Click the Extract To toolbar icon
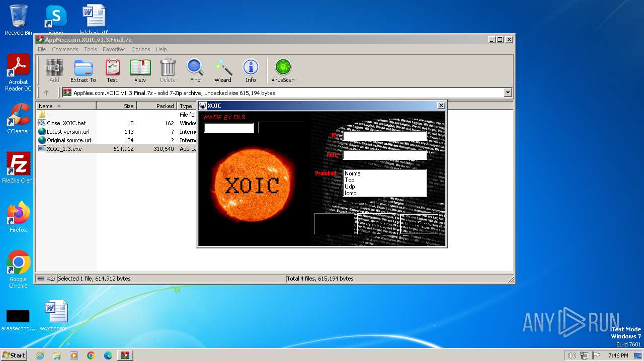Screen dimensions: 644x362 pos(83,70)
